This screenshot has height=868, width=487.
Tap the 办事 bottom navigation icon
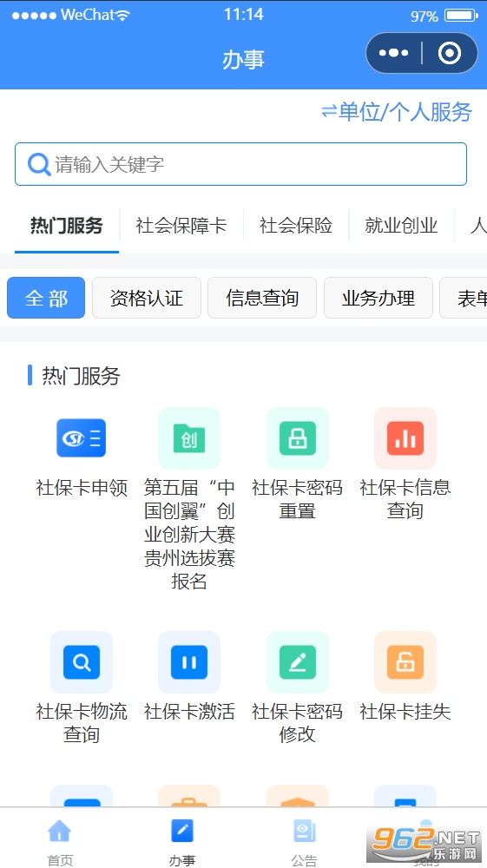(x=182, y=831)
